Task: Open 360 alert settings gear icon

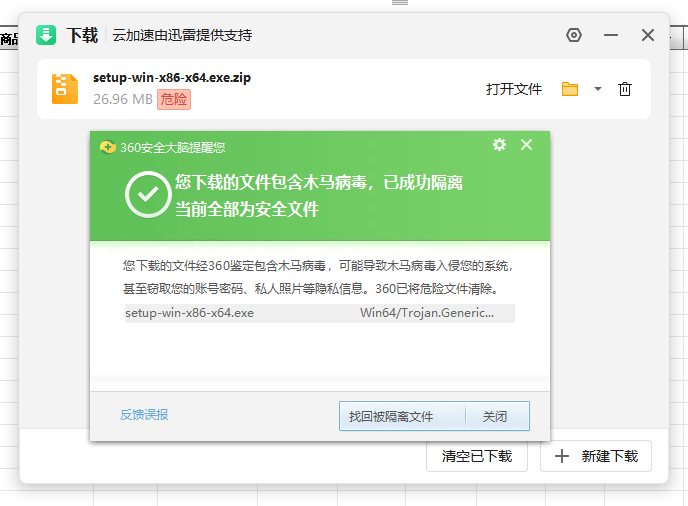Action: (499, 144)
